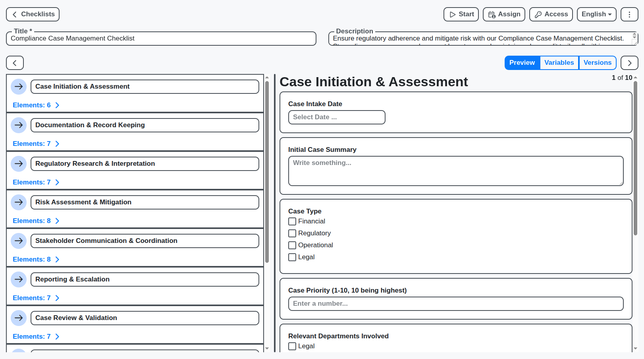Switch to the Versions tab
Screen dimensions: 644x359
coord(598,62)
